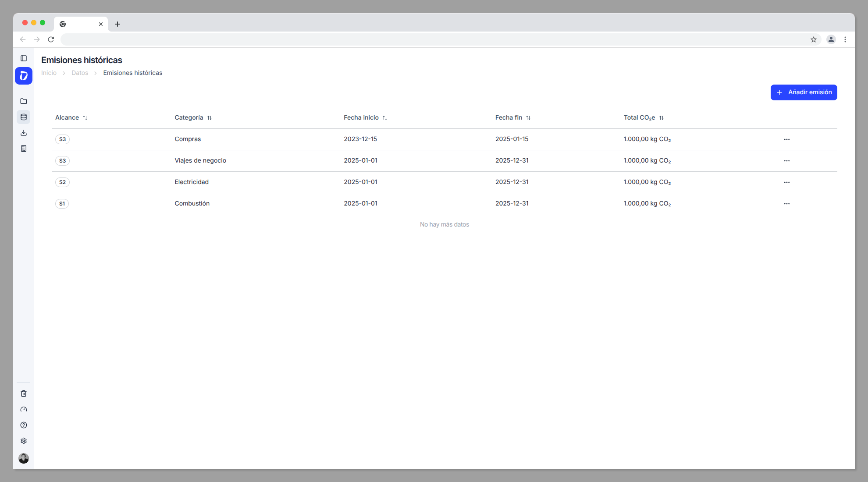Open actions menu for Combustión row

pos(787,204)
